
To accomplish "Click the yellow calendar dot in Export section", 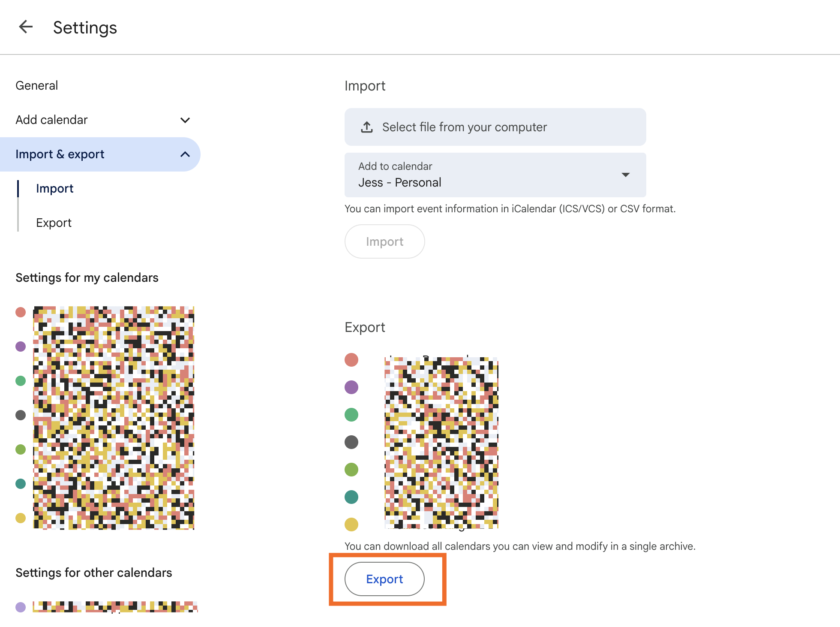I will tap(351, 525).
